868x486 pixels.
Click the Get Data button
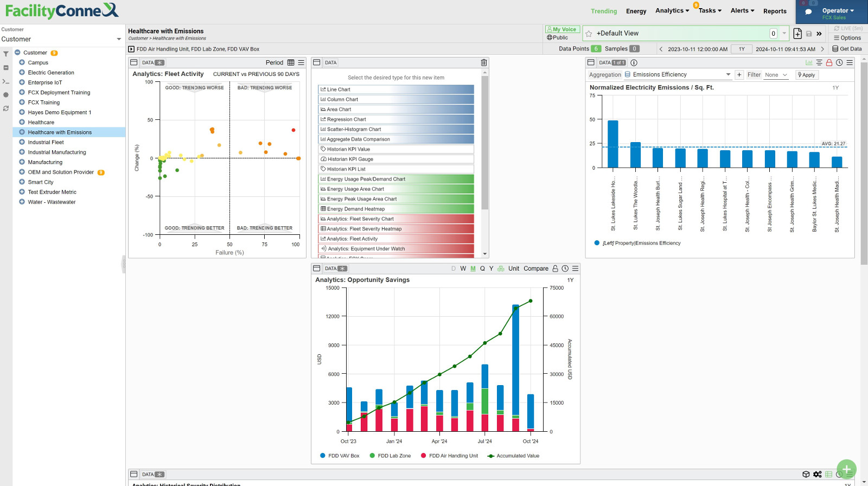tap(847, 49)
